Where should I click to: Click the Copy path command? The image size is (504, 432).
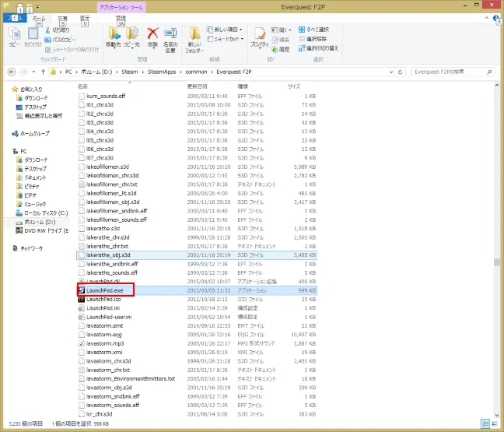coord(60,40)
